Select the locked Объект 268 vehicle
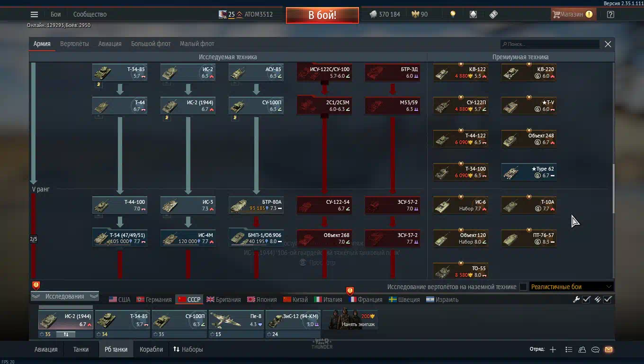Viewport: 644px width, 364px height. pyautogui.click(x=324, y=238)
